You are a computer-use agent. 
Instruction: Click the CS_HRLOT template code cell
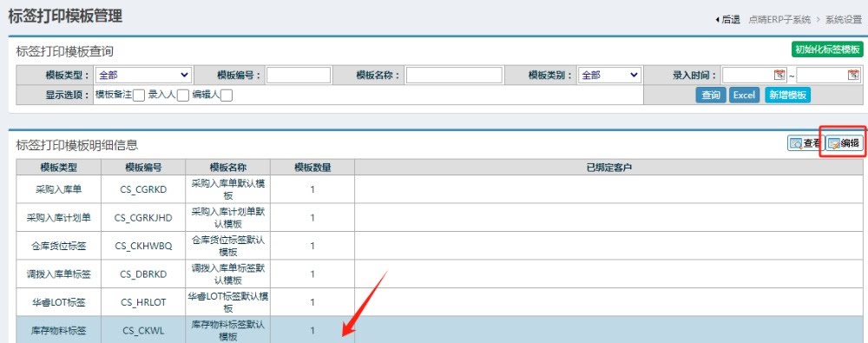(x=143, y=302)
